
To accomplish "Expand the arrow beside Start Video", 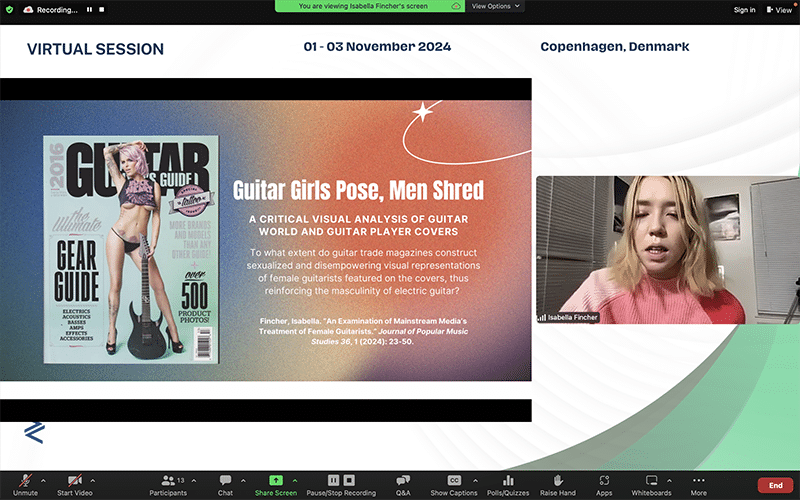I will click(93, 481).
